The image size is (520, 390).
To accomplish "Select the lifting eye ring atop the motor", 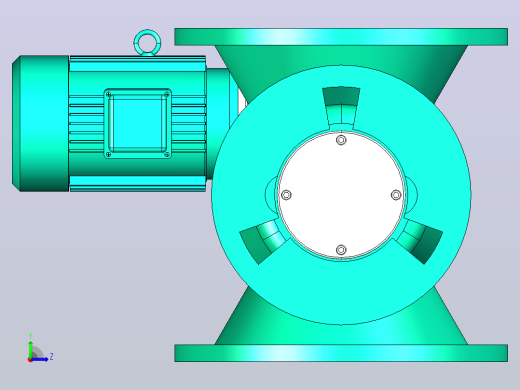I will tap(147, 43).
